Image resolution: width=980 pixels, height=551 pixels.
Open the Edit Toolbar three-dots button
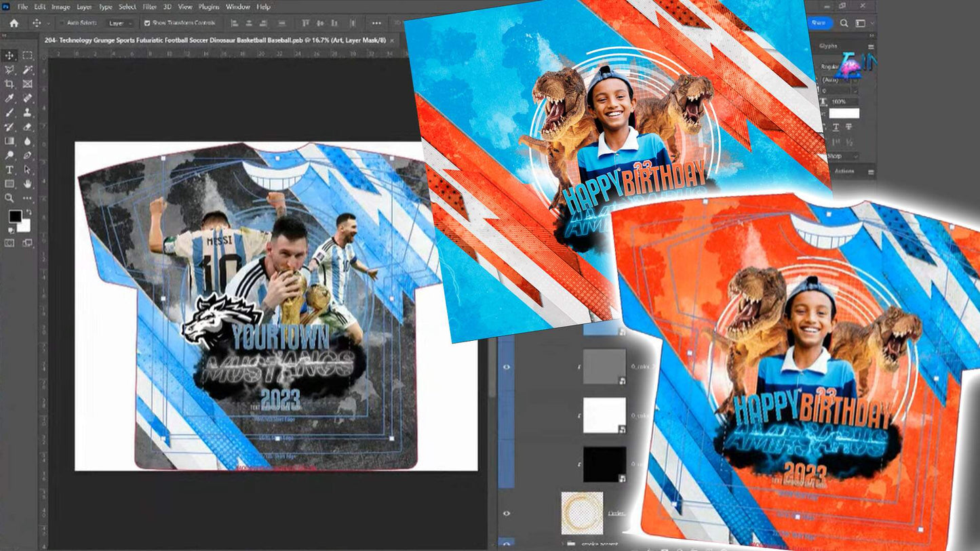pos(27,198)
